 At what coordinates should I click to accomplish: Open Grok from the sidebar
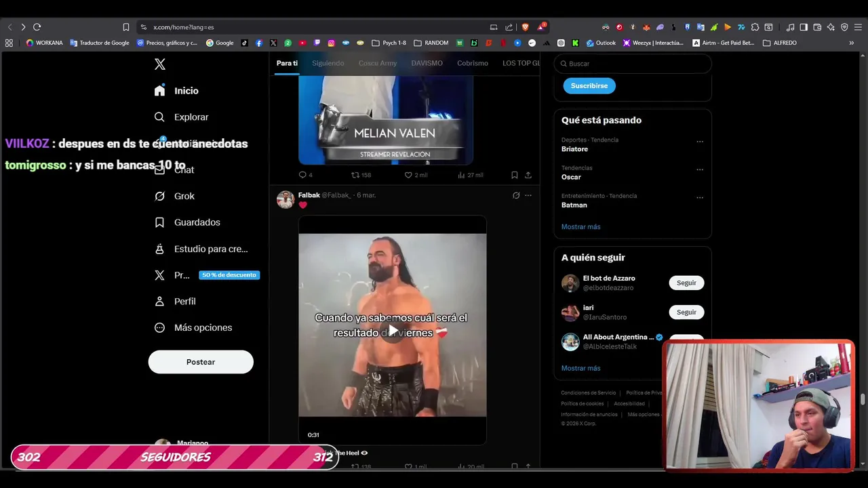[x=174, y=196]
